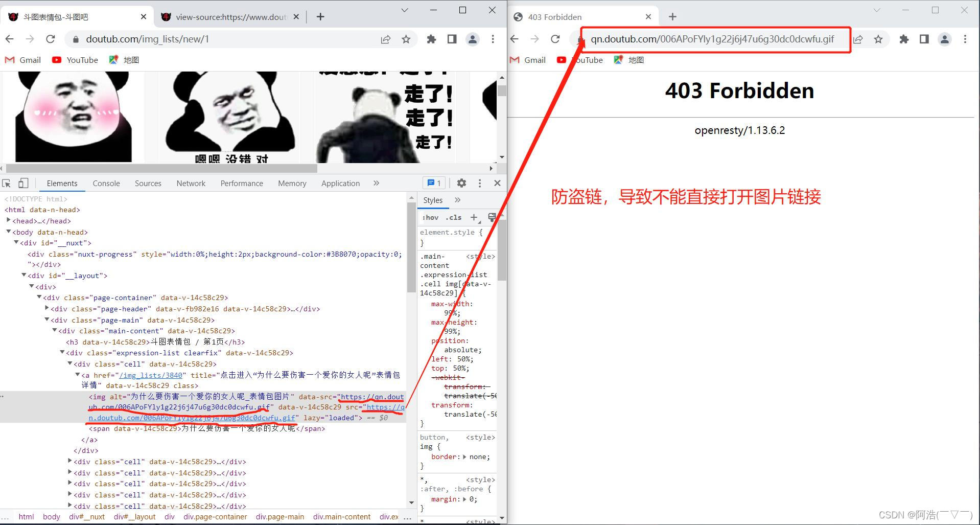Collapse the expression-list clearfix div node

[x=62, y=352]
